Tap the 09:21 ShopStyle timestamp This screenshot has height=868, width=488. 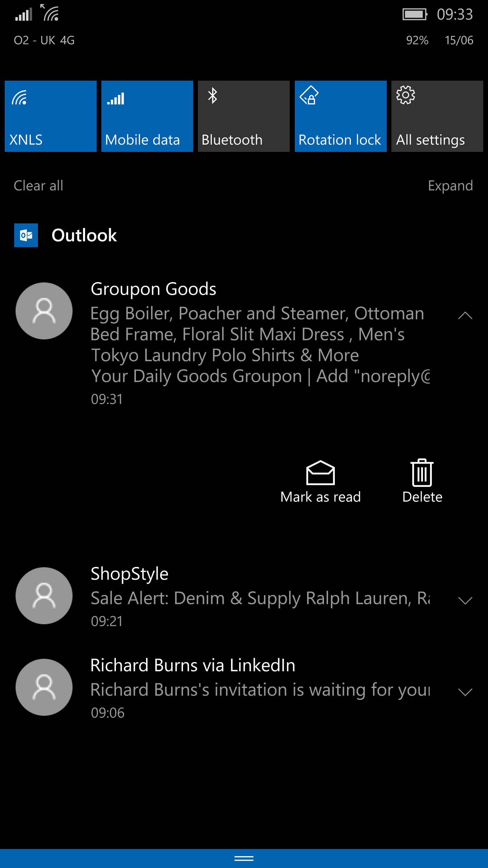107,622
